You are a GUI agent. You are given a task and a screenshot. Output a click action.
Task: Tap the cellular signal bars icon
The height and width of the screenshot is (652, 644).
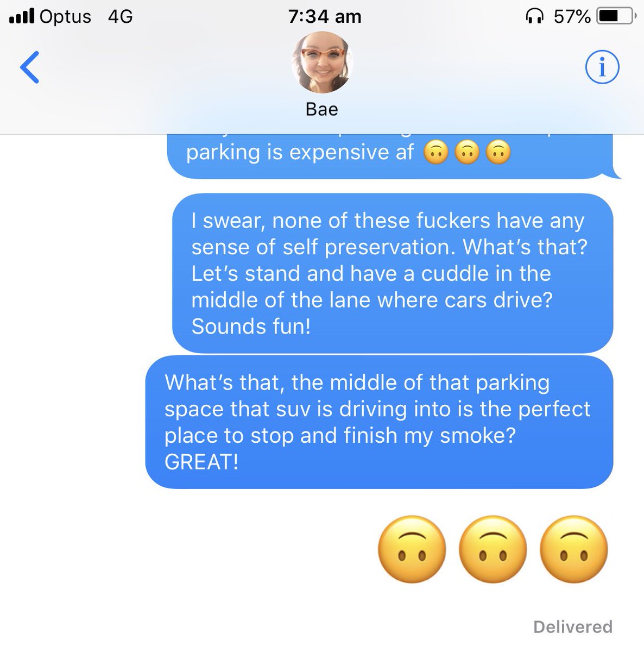[22, 17]
